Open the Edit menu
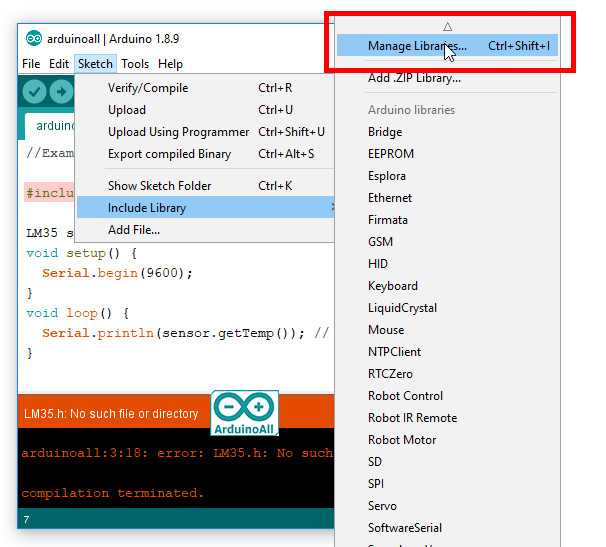The image size is (606, 547). click(x=59, y=64)
